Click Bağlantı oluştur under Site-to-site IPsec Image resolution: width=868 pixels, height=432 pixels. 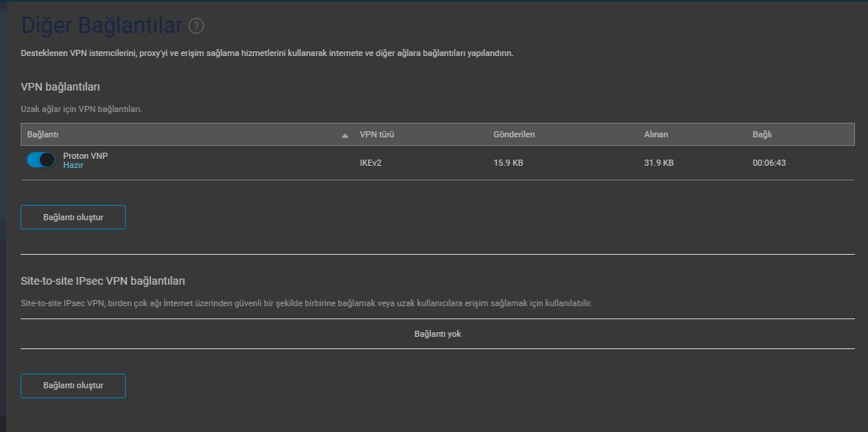pyautogui.click(x=73, y=385)
